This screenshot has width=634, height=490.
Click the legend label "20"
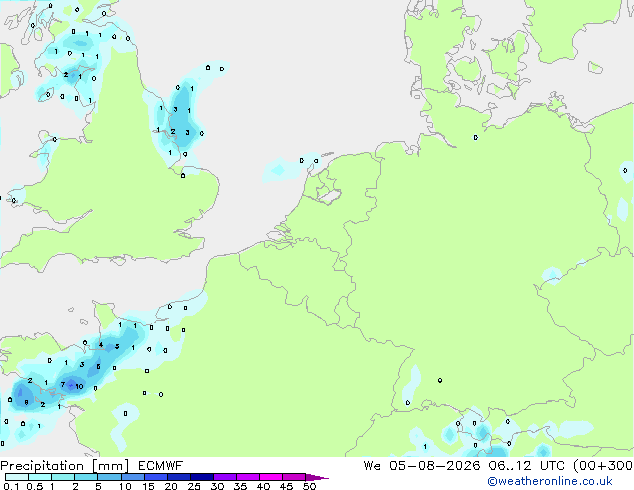(x=171, y=486)
